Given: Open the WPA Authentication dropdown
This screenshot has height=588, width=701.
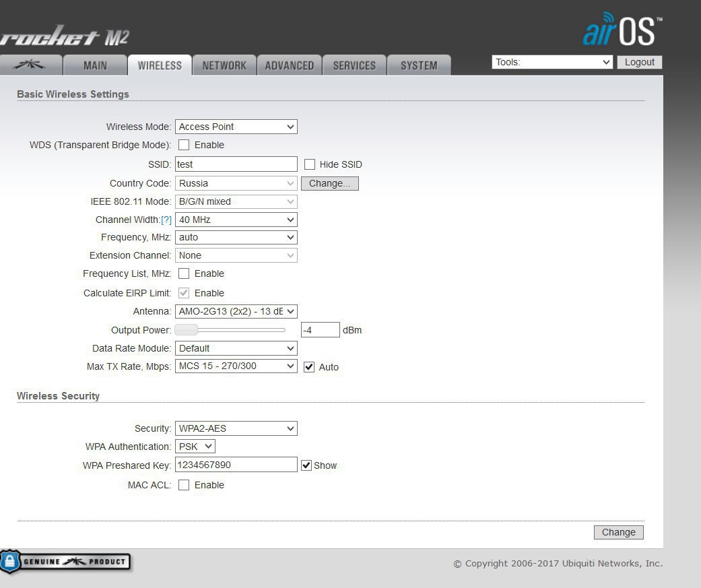Looking at the screenshot, I should pos(195,447).
